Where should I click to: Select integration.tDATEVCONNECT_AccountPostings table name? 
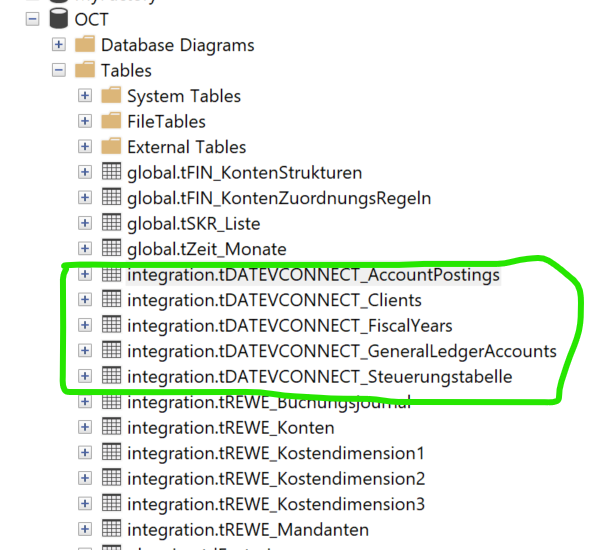[313, 275]
